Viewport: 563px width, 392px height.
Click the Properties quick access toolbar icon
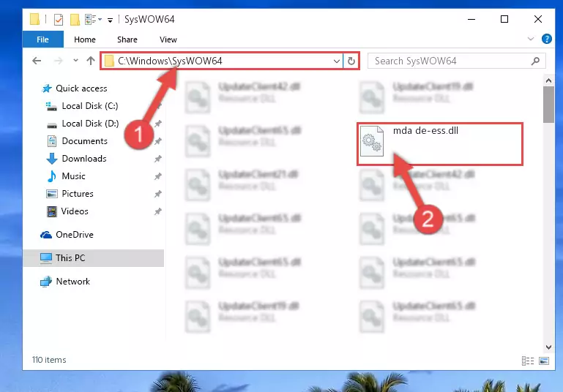pos(58,19)
